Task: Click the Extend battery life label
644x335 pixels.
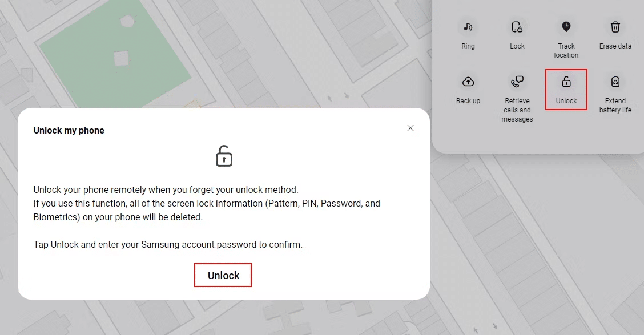Action: point(615,105)
